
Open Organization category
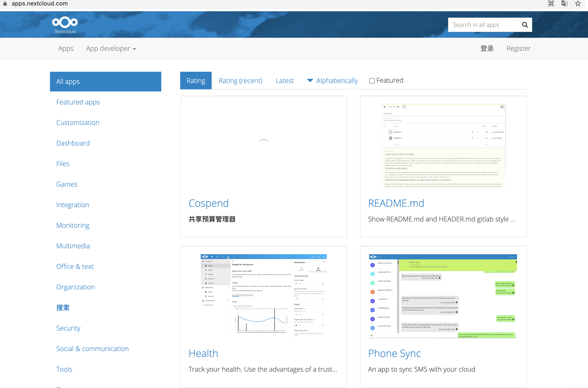click(75, 287)
